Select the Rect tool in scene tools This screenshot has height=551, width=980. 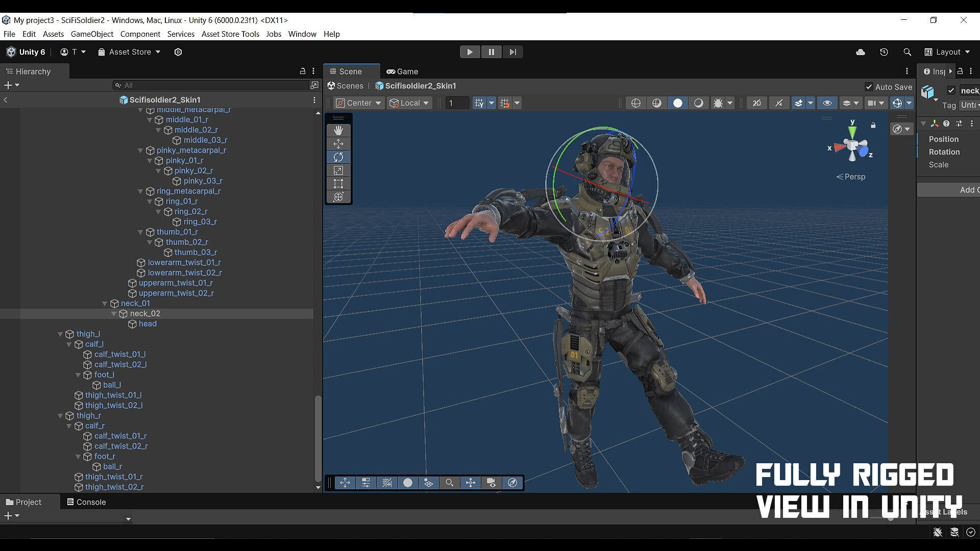(338, 184)
